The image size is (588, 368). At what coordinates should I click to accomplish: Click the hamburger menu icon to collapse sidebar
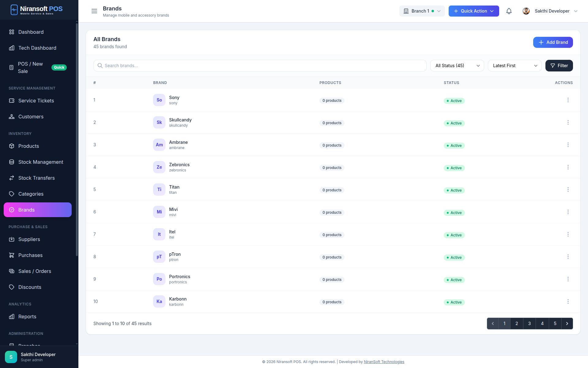click(x=94, y=11)
